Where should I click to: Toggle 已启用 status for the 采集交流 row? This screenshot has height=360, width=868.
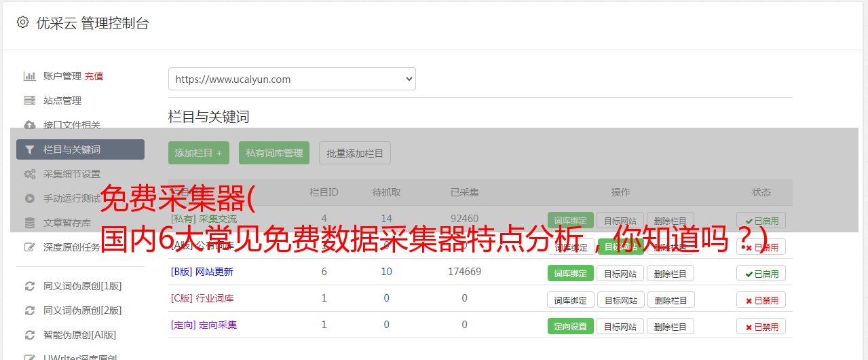(761, 220)
